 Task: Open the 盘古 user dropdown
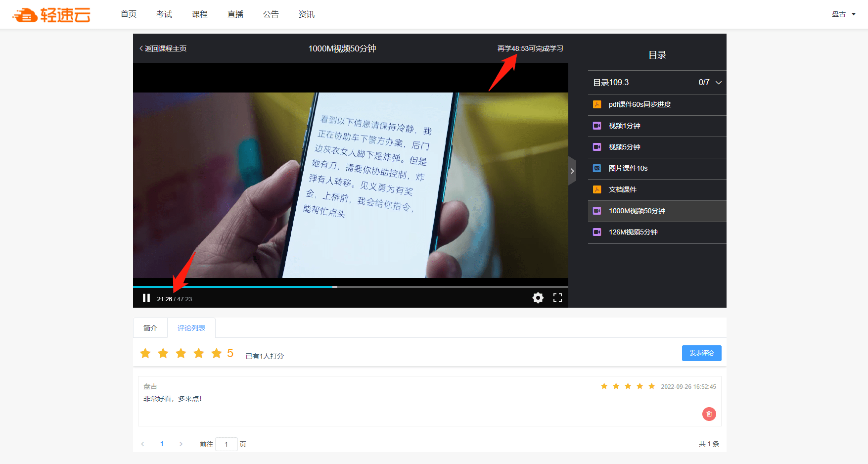tap(843, 14)
